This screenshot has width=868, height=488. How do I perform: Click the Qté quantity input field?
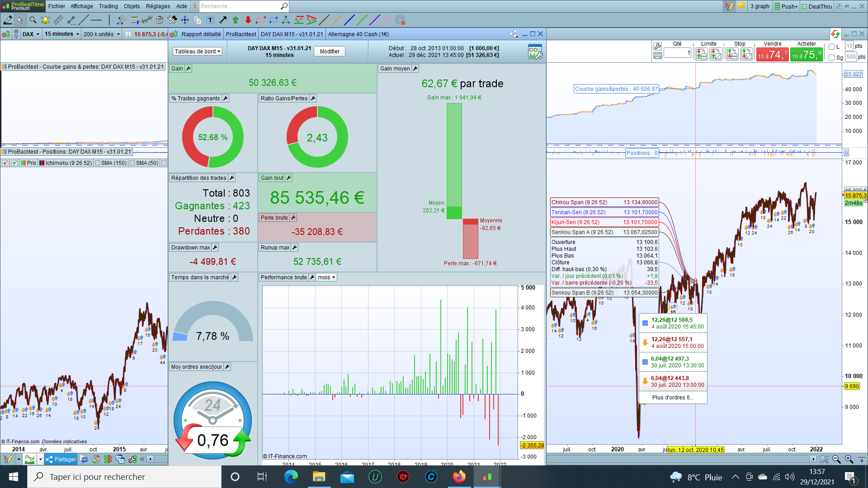tap(677, 53)
